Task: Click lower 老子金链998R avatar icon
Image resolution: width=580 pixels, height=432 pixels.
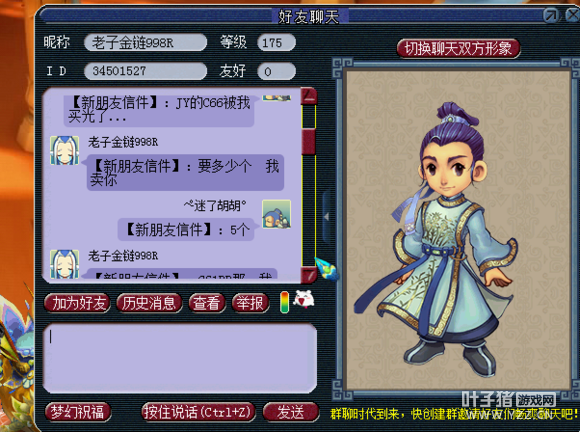Action: click(65, 264)
